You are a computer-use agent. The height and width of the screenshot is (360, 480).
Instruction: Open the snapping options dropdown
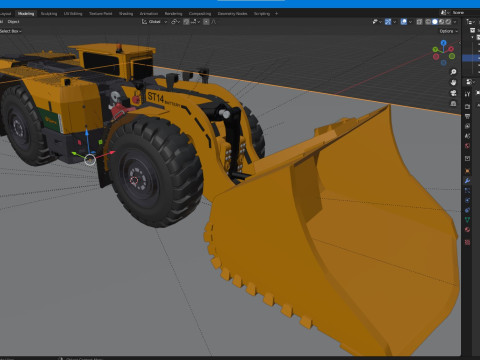195,22
